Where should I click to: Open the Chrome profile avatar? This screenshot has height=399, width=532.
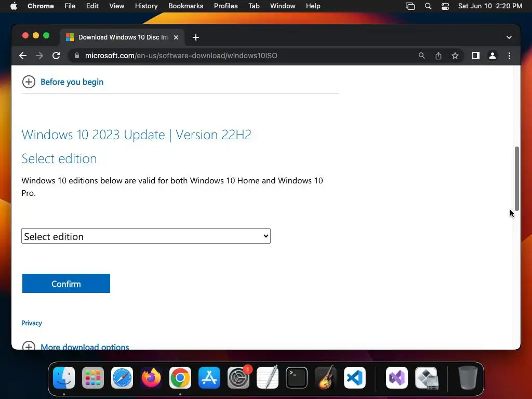493,56
